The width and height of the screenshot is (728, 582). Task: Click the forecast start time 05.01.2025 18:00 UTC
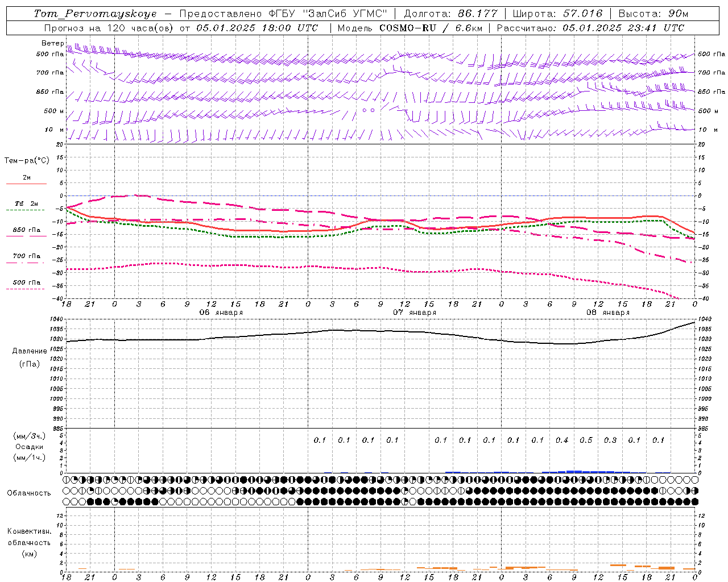tap(257, 28)
